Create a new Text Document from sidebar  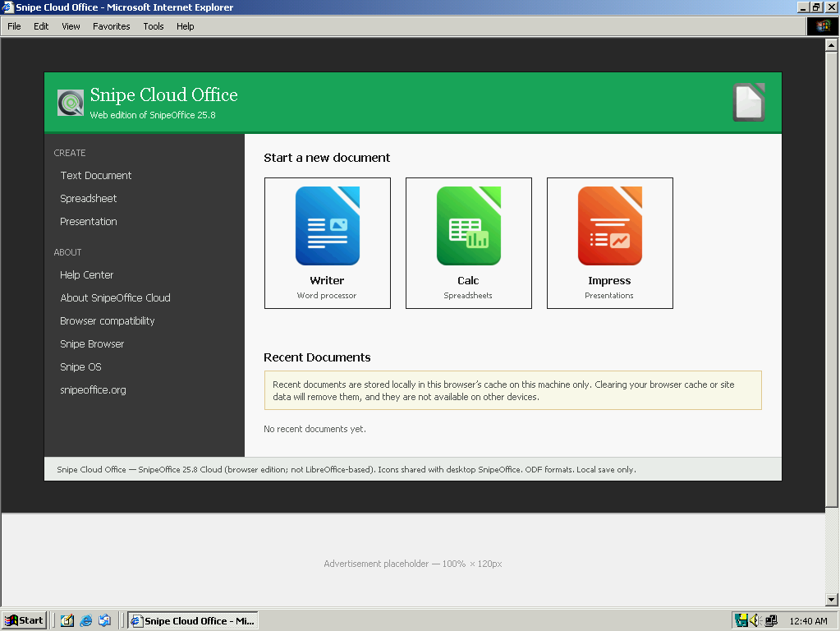pos(96,175)
